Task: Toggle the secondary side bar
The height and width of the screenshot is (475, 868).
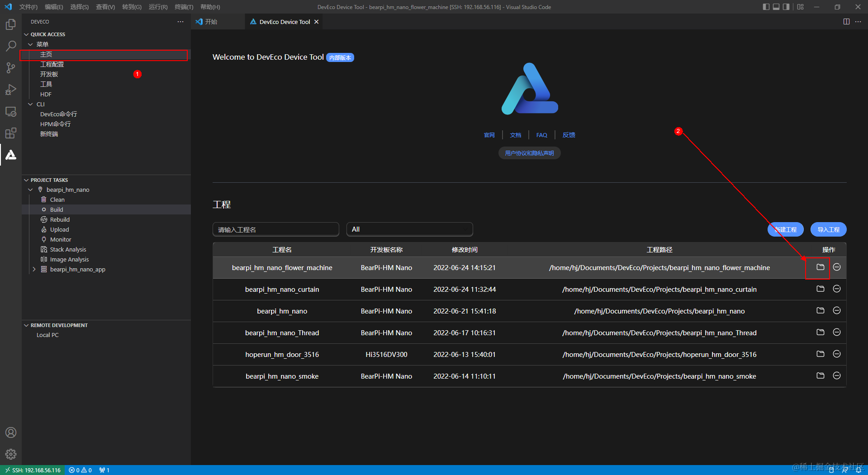Action: (x=786, y=7)
